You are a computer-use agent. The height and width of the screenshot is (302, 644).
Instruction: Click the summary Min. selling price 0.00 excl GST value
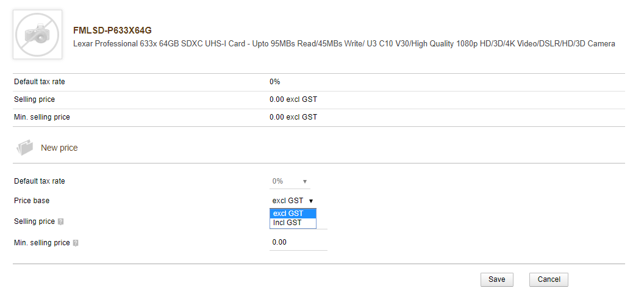tap(293, 117)
